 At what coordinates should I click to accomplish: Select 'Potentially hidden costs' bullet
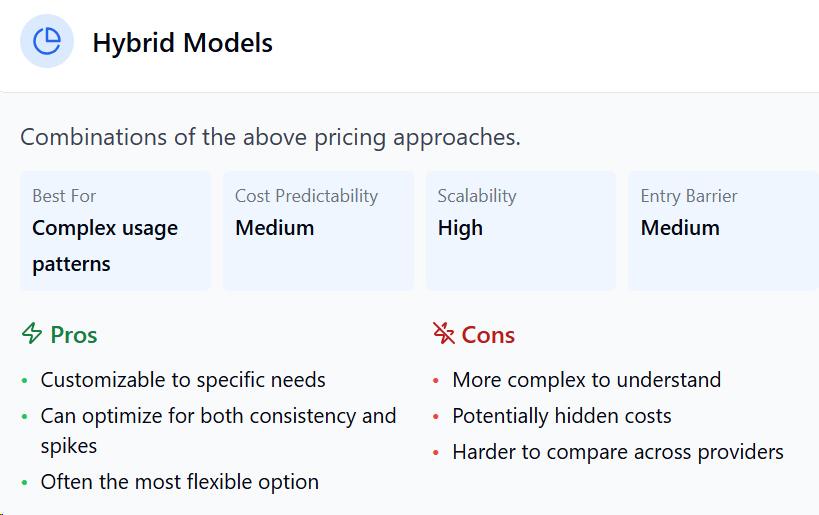pos(561,416)
